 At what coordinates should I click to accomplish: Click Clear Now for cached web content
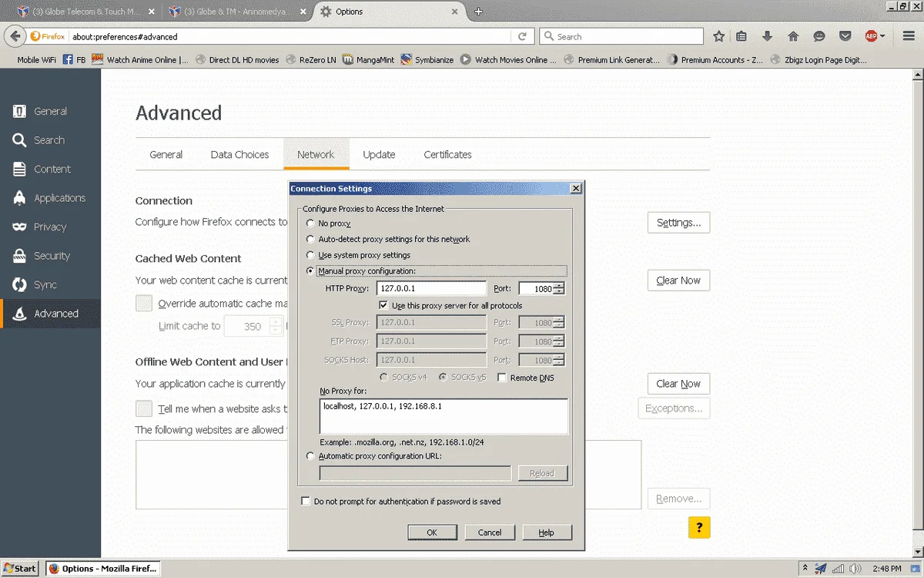click(x=678, y=281)
